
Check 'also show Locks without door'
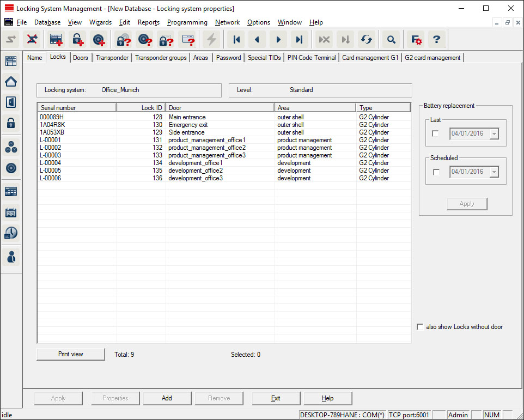pos(420,327)
